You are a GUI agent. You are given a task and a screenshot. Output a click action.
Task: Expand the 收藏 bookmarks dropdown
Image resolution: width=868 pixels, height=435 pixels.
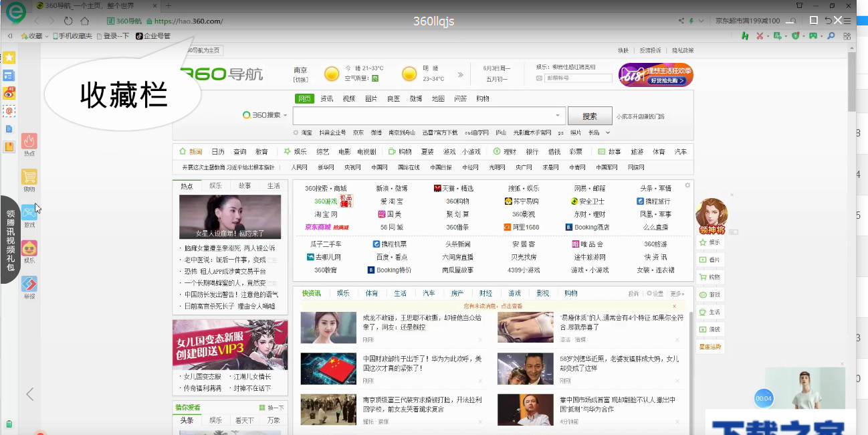click(x=46, y=36)
